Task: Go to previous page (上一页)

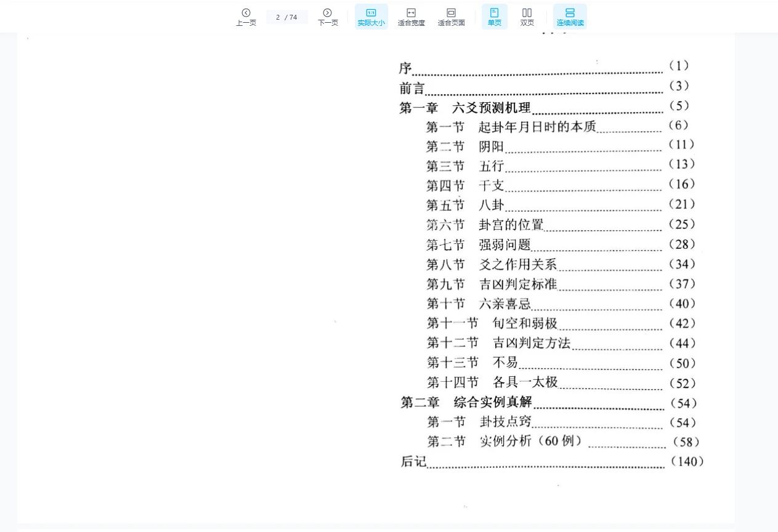Action: (x=246, y=17)
